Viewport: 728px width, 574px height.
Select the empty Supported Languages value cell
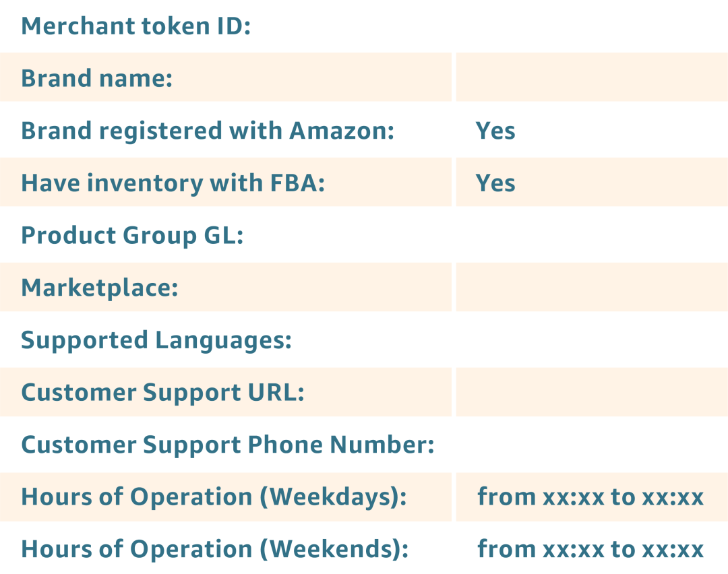592,340
